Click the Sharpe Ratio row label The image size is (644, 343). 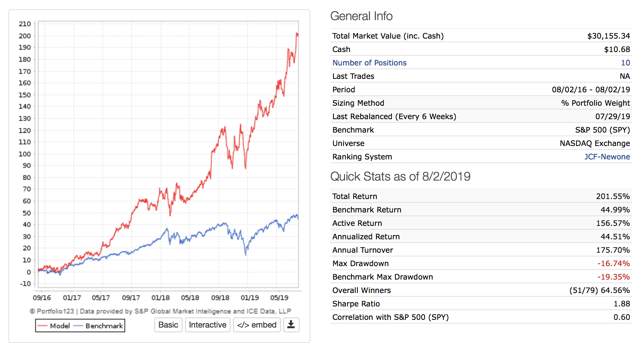(x=356, y=304)
